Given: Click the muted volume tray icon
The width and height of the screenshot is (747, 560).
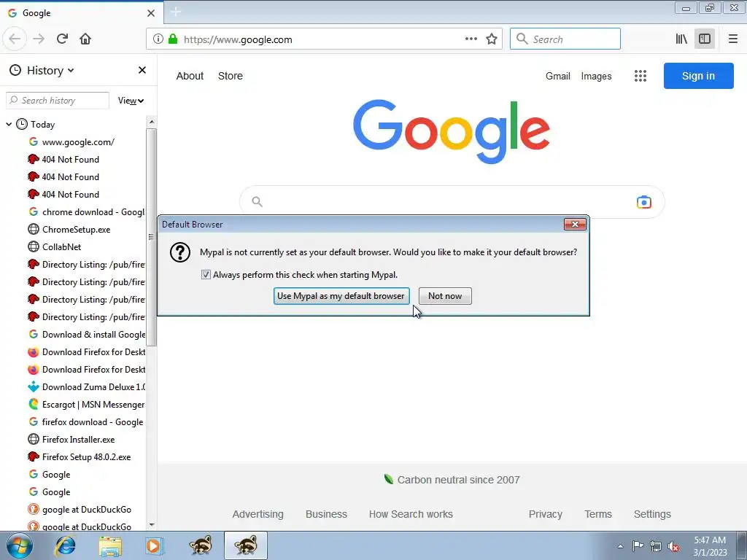Looking at the screenshot, I should pos(673,546).
